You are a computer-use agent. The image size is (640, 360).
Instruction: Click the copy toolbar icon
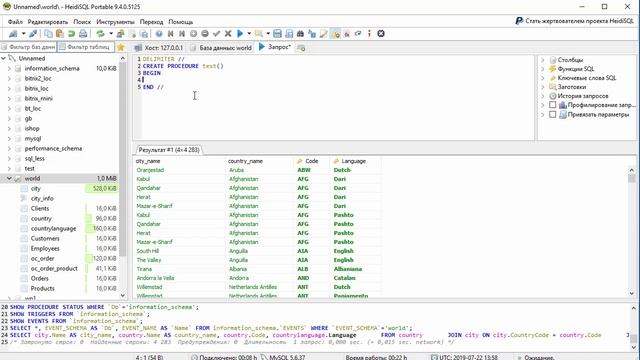pos(48,34)
